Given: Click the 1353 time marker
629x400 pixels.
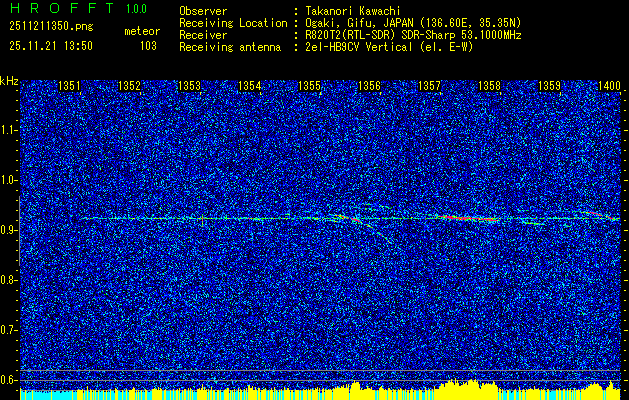Looking at the screenshot, I should pyautogui.click(x=189, y=85).
